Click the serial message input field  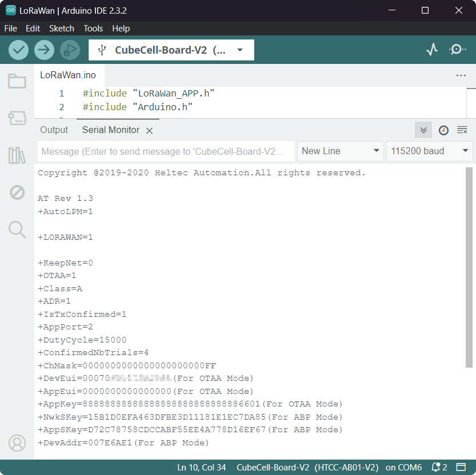tap(166, 151)
